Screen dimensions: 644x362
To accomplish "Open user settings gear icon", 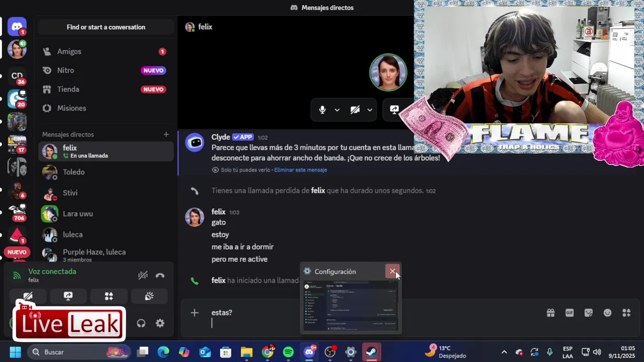I will (160, 323).
